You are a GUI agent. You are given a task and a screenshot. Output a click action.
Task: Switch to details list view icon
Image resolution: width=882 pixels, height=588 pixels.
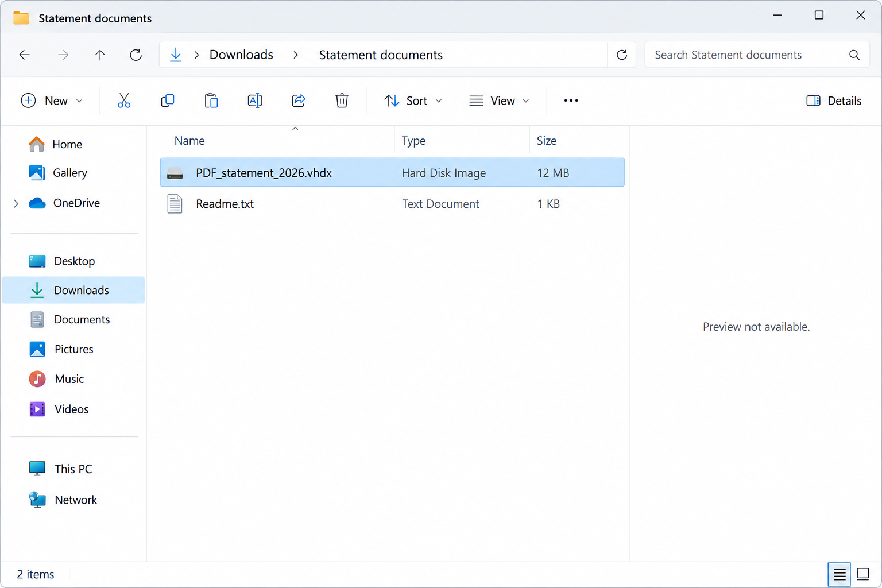point(840,574)
